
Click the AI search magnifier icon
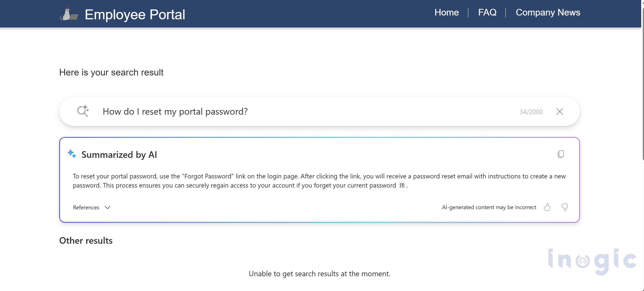pos(83,111)
